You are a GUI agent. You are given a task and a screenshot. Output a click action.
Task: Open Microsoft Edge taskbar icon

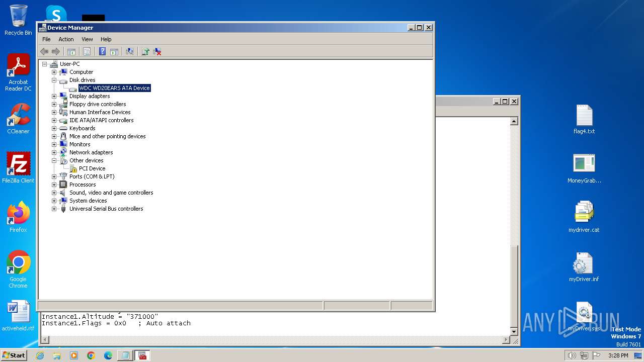coord(108,355)
